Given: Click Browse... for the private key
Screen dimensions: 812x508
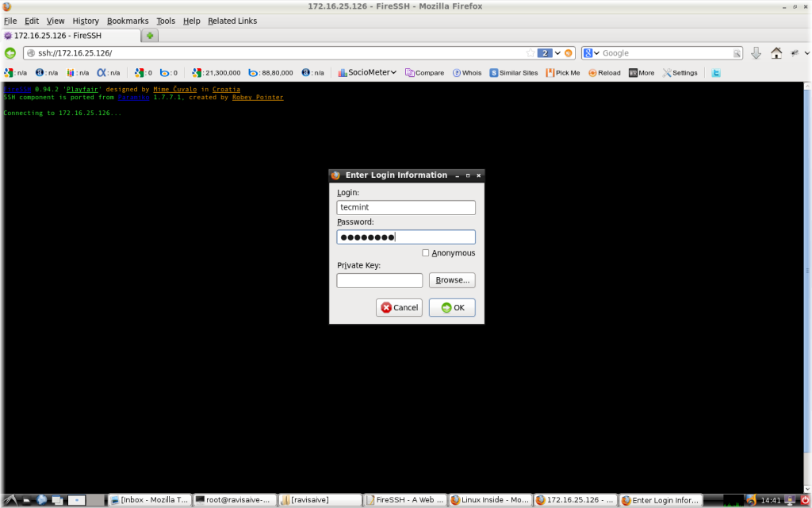Looking at the screenshot, I should click(x=452, y=280).
